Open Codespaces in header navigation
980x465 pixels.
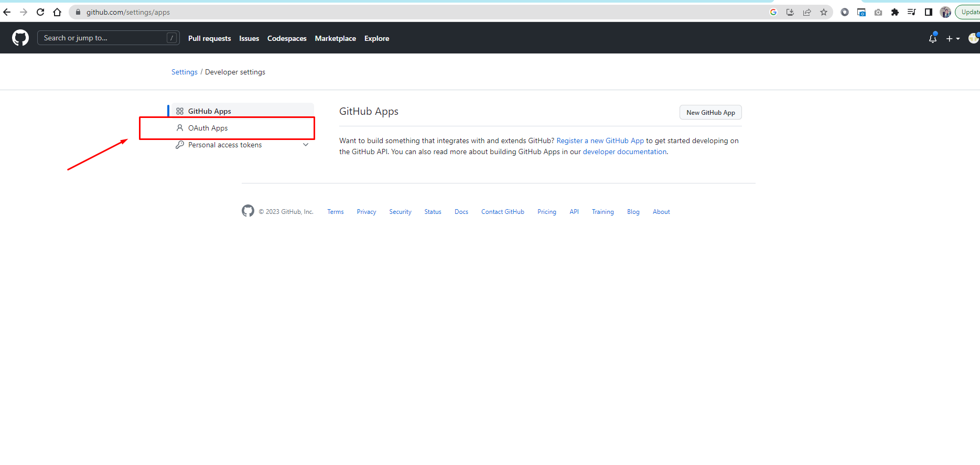point(287,38)
